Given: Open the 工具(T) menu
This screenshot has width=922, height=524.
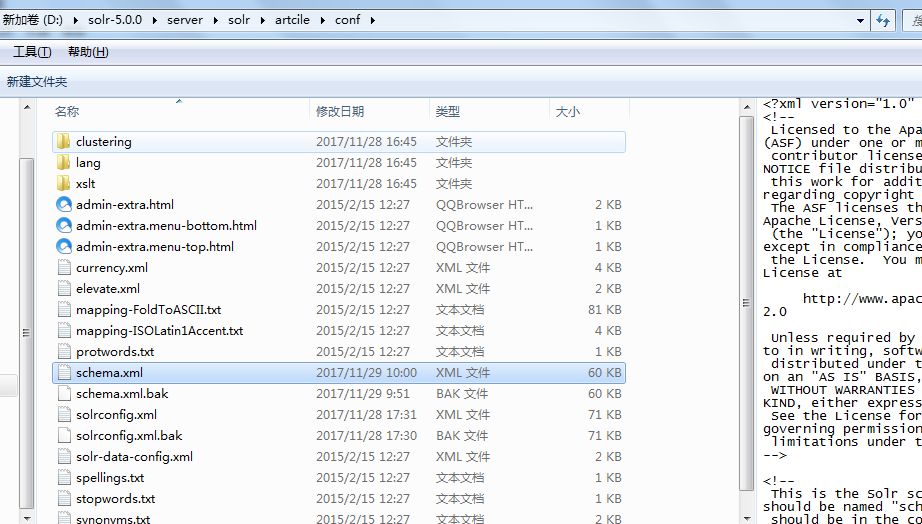Looking at the screenshot, I should 32,52.
